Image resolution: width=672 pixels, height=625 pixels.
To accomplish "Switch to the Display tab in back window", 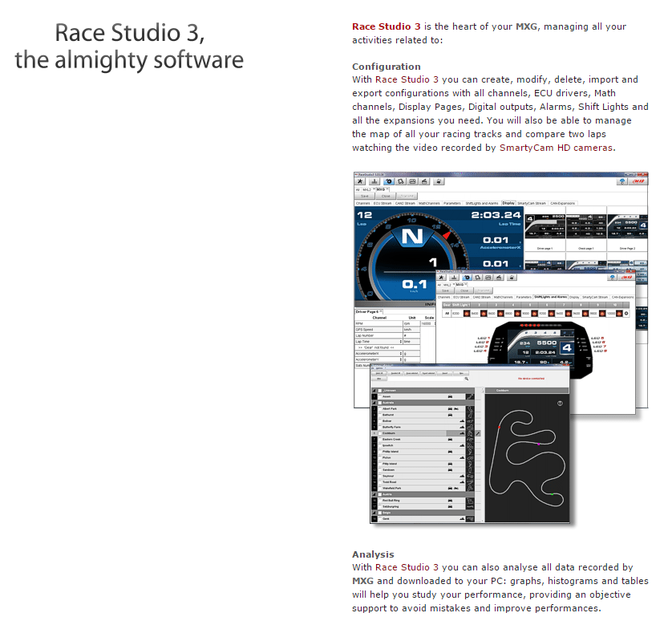I will click(x=508, y=204).
